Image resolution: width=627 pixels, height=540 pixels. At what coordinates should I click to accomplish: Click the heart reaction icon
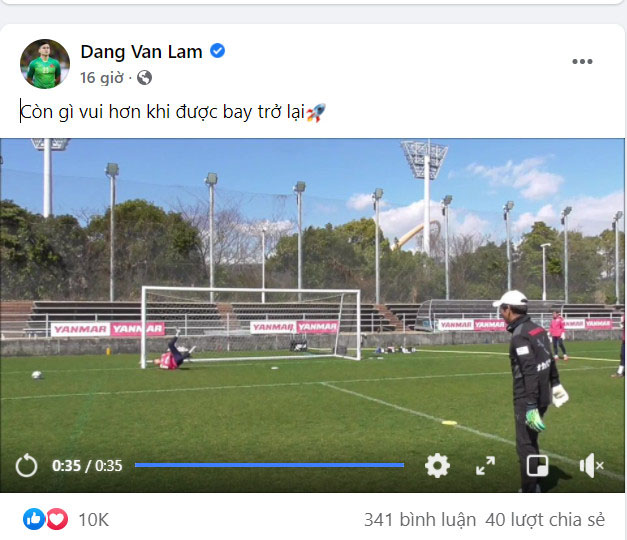57,519
